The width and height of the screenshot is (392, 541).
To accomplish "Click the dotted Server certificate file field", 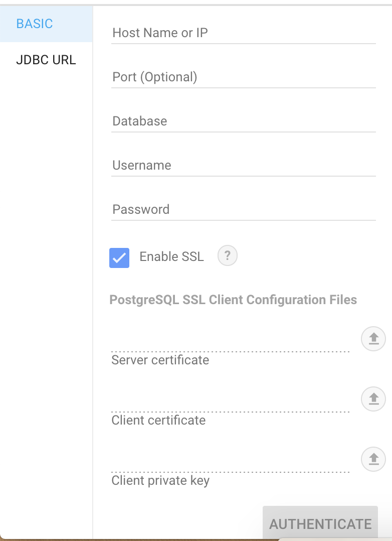I will (x=230, y=342).
